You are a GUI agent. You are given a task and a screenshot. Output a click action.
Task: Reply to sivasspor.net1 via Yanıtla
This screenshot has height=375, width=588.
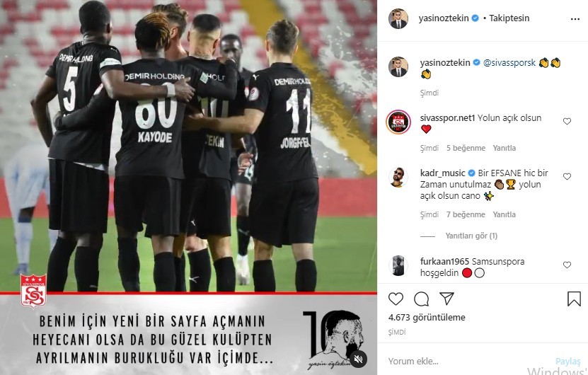click(504, 148)
